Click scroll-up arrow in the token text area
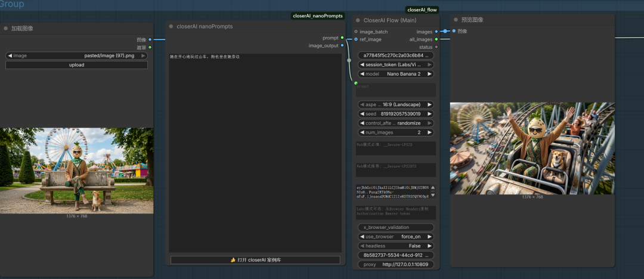This screenshot has height=279, width=644. (x=433, y=187)
